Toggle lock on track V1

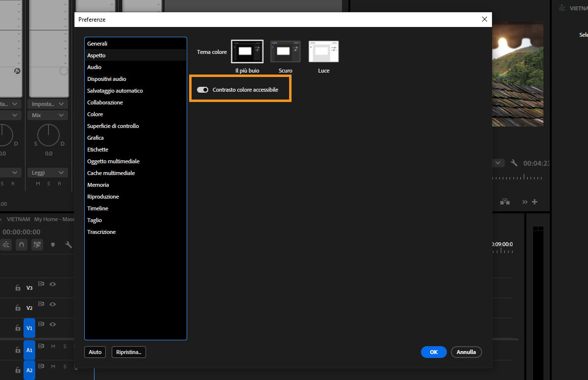tap(17, 328)
